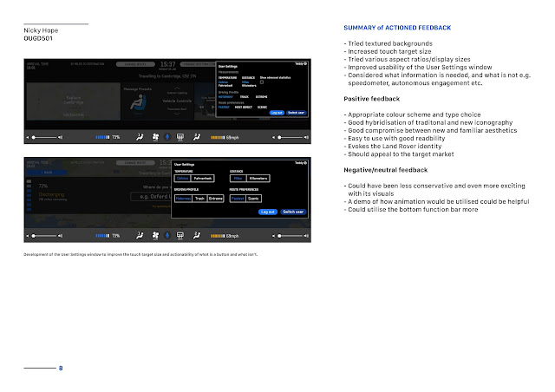555x392 pixels.
Task: Click page number 8
Action: [x=61, y=369]
